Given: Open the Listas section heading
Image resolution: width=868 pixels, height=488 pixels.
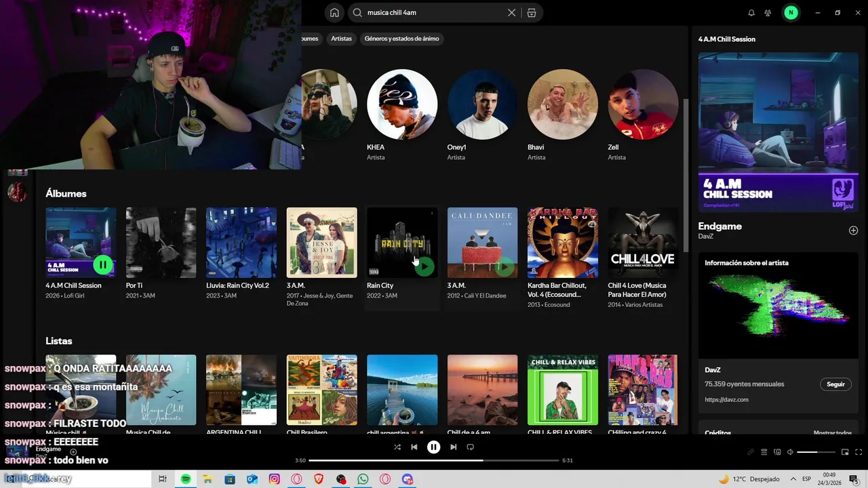Looking at the screenshot, I should (x=58, y=341).
